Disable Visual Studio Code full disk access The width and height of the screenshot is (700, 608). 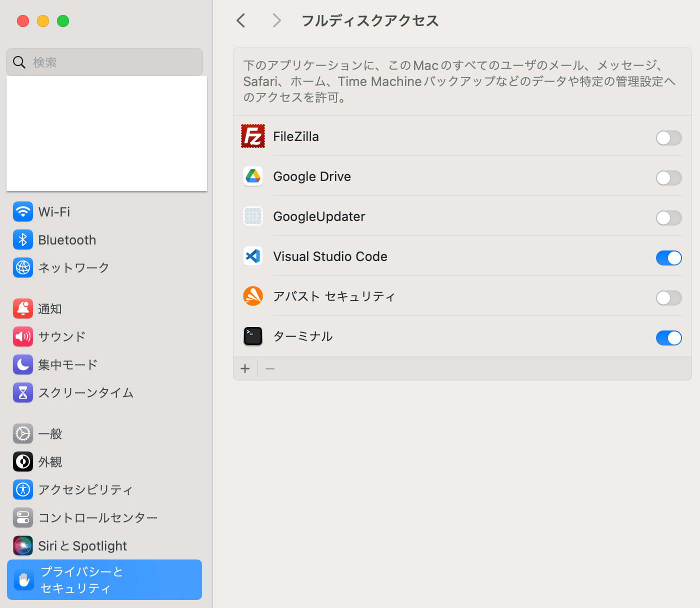tap(668, 258)
